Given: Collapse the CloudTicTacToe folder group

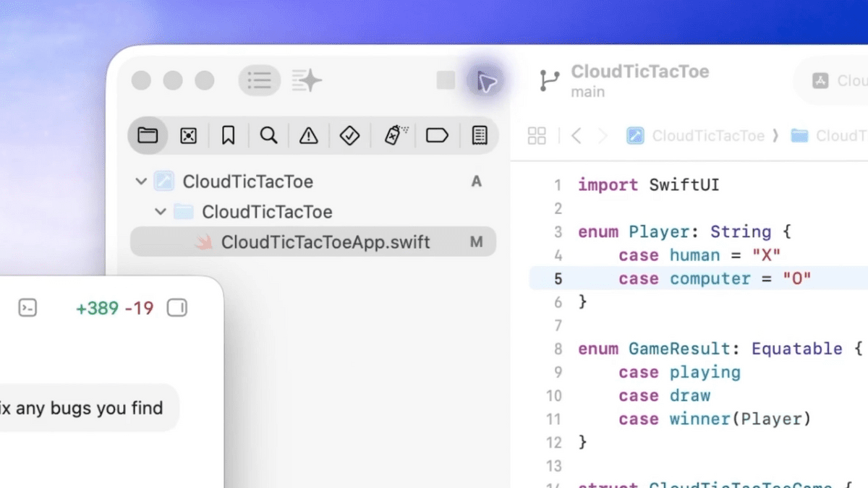Looking at the screenshot, I should [161, 212].
